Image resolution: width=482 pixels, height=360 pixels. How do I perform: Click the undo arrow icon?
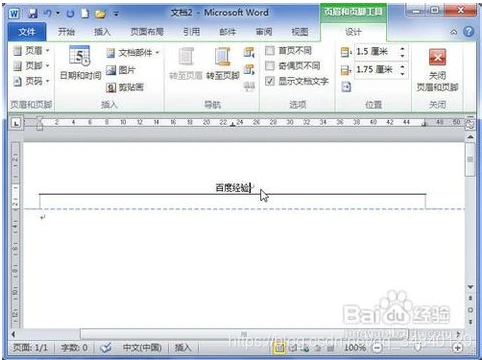pyautogui.click(x=48, y=13)
